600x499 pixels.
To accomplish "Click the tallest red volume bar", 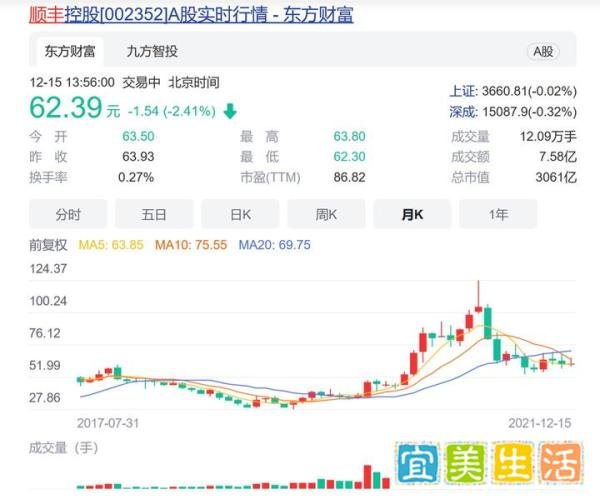I will coord(368,477).
